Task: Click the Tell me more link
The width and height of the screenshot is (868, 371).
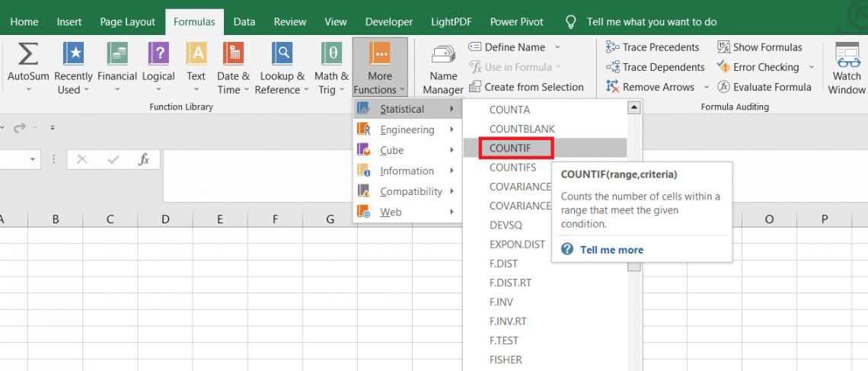Action: (x=611, y=250)
